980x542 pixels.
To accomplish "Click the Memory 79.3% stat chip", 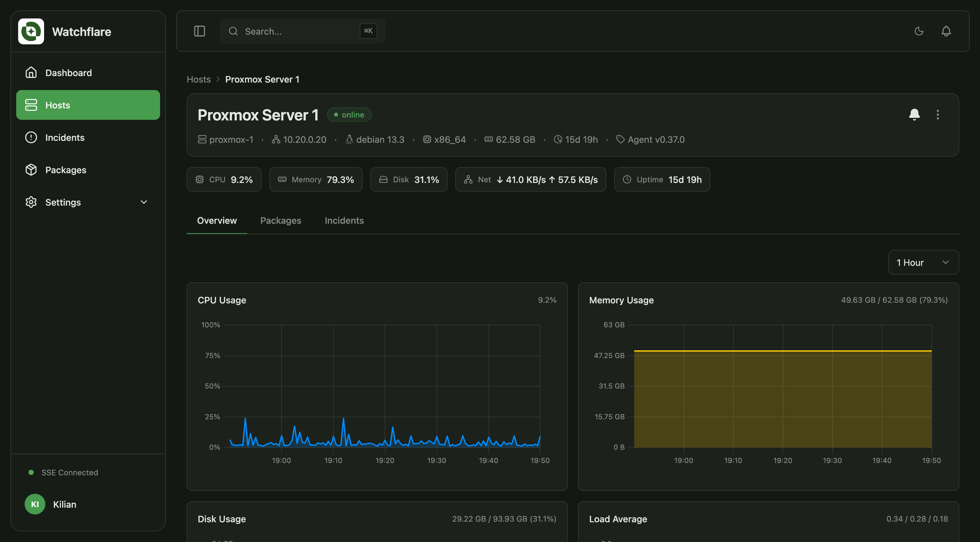I will (x=316, y=179).
